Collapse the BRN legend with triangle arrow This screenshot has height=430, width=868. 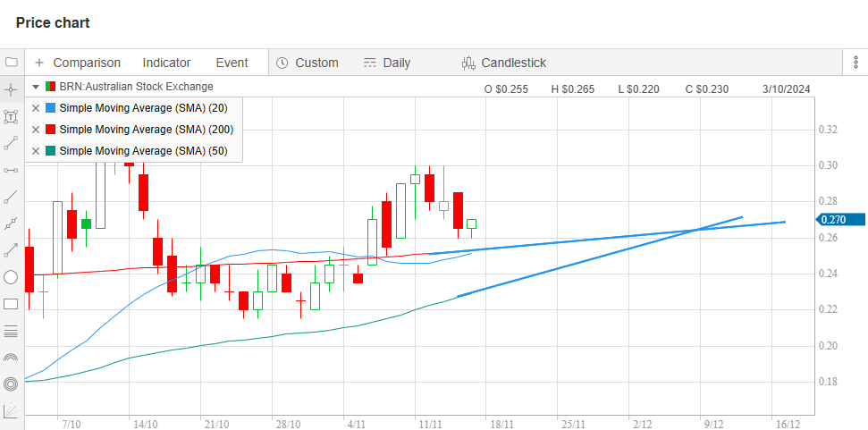[x=36, y=87]
